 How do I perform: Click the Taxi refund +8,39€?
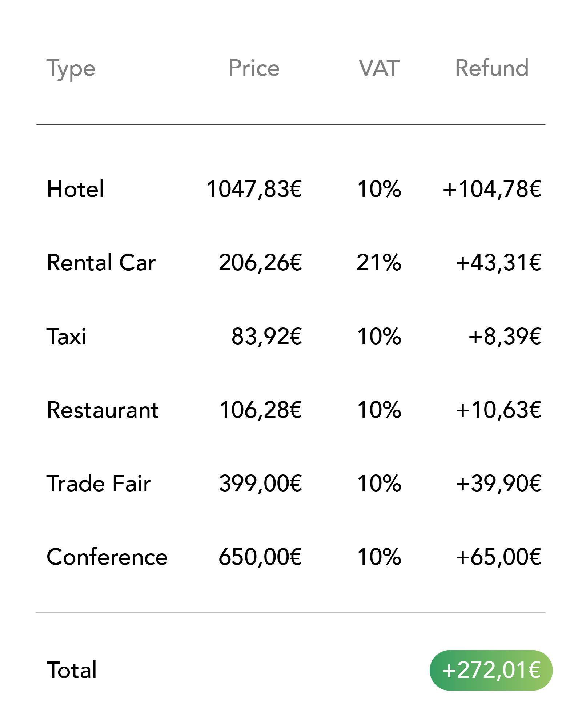click(505, 336)
